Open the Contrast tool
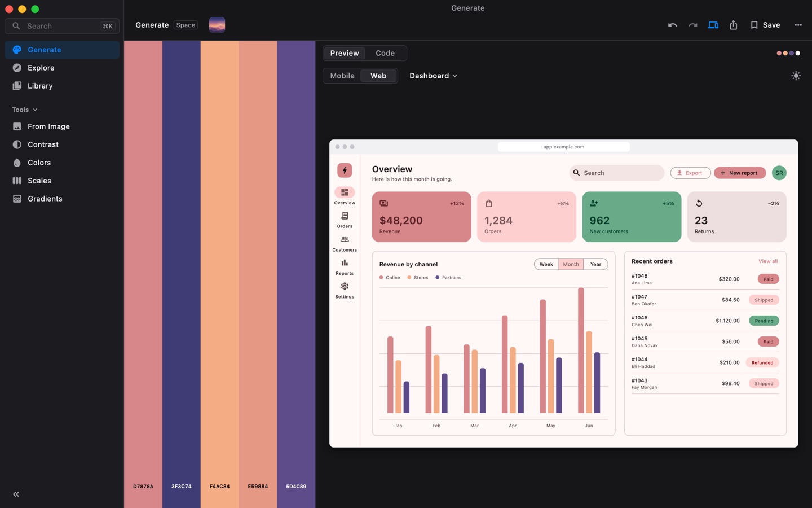 click(x=62, y=144)
